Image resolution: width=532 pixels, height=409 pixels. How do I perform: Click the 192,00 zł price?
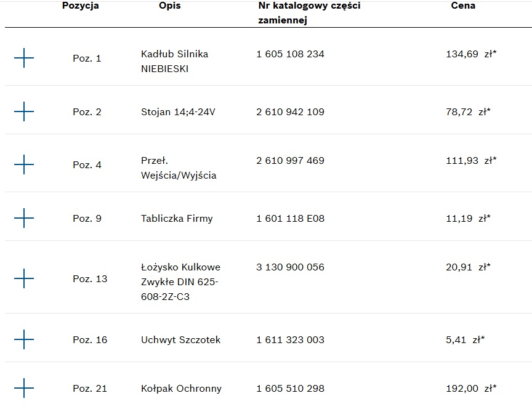471,389
